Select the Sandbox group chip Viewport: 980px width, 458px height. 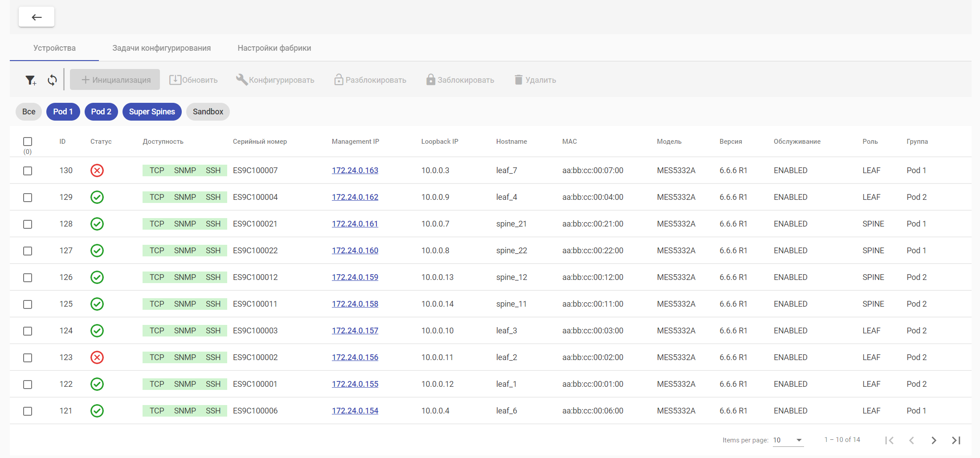point(208,112)
